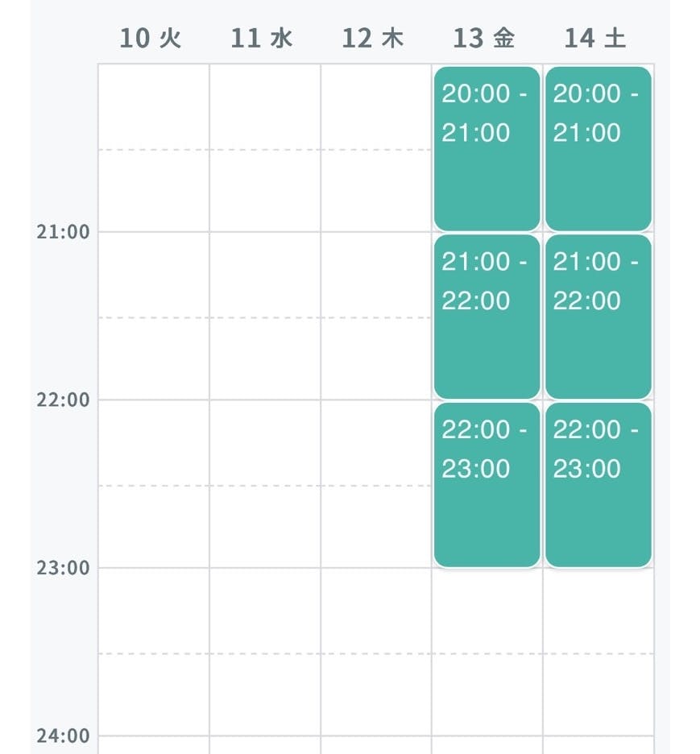Click the 10 火 day header
The height and width of the screenshot is (754, 700).
point(151,38)
